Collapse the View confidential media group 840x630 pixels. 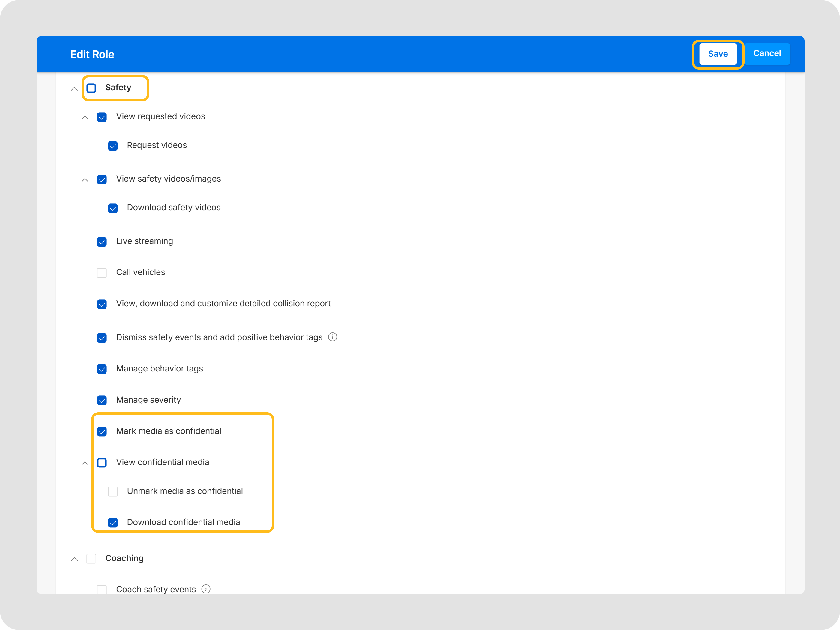click(x=85, y=463)
